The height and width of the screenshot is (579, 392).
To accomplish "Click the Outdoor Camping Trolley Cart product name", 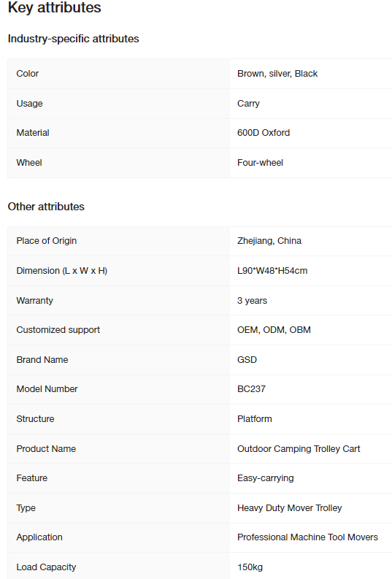I will tap(299, 448).
